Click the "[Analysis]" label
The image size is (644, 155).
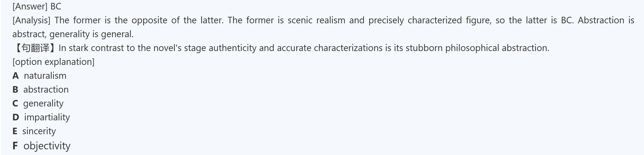[31, 20]
